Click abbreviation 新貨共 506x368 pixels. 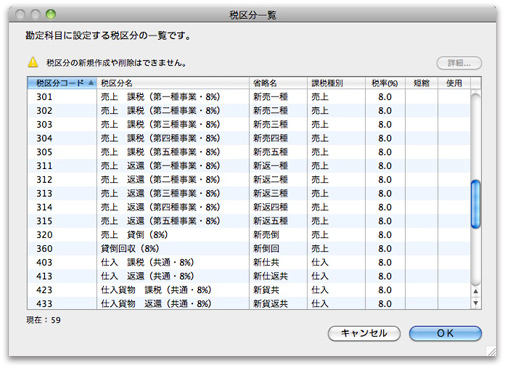pos(266,290)
